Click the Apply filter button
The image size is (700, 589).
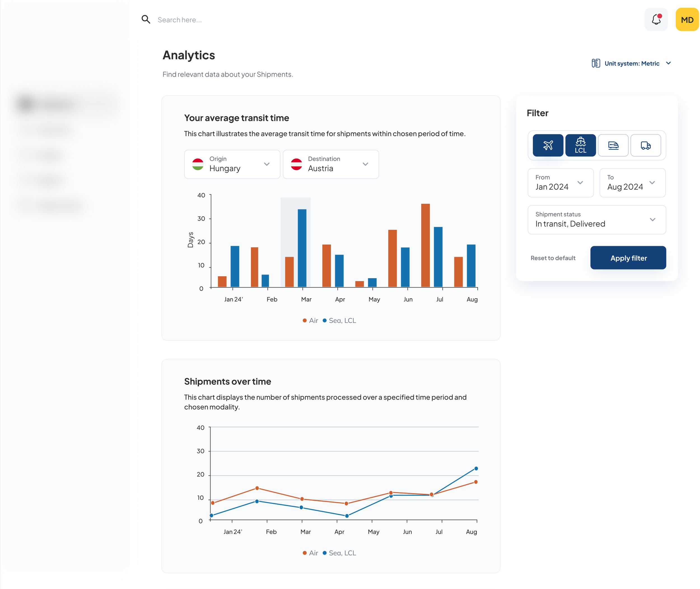tap(628, 258)
